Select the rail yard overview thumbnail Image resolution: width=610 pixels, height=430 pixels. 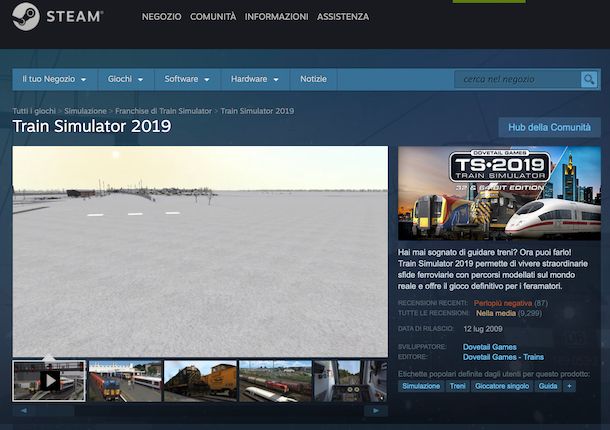(275, 381)
